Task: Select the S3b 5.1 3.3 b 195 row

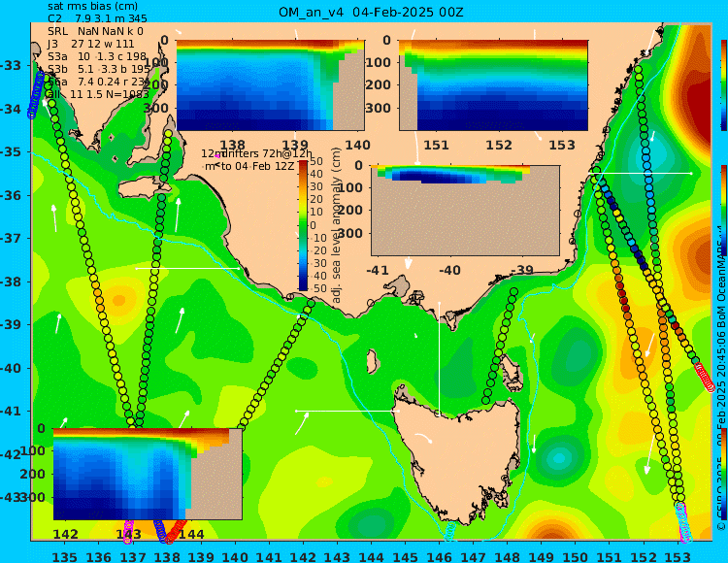Action: coord(99,69)
